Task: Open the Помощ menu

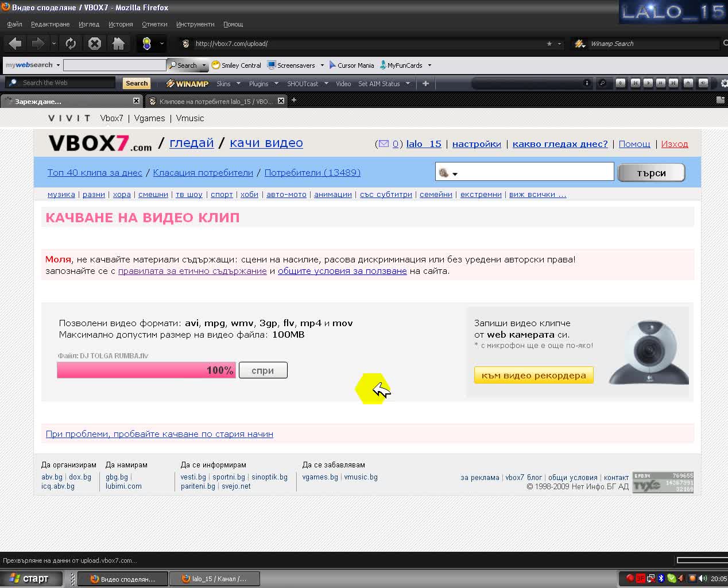Action: (233, 24)
